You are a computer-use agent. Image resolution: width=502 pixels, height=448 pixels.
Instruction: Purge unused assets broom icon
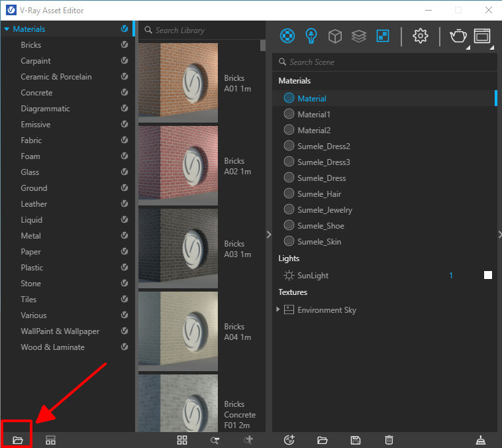(481, 440)
